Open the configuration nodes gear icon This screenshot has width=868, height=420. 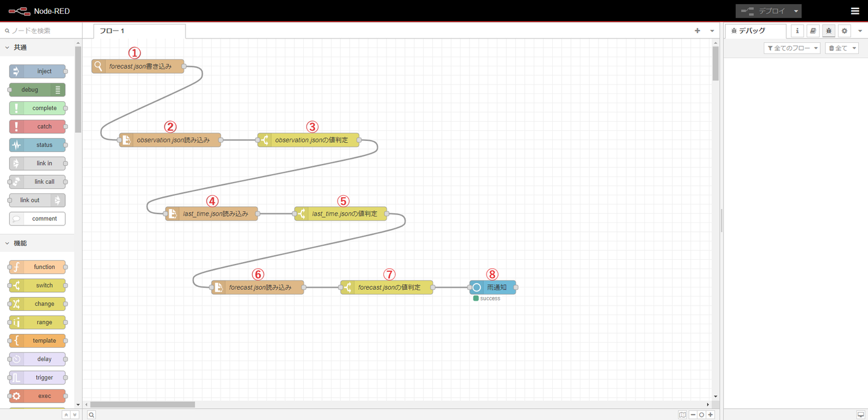coord(844,31)
